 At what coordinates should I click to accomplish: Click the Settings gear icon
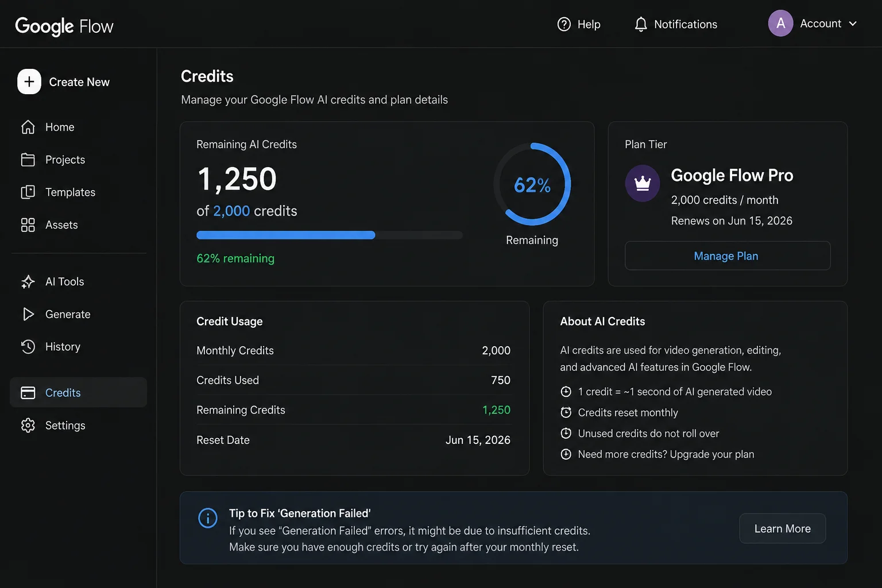[28, 425]
